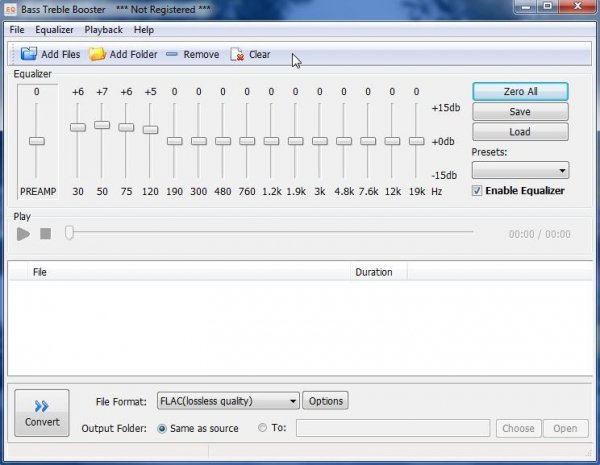Click the Options button
The width and height of the screenshot is (600, 465).
tap(326, 401)
